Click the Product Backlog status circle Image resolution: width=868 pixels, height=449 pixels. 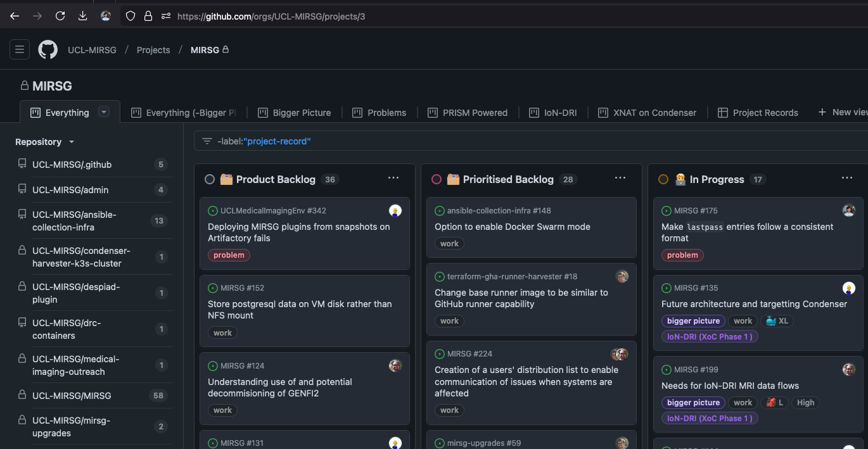(x=210, y=179)
